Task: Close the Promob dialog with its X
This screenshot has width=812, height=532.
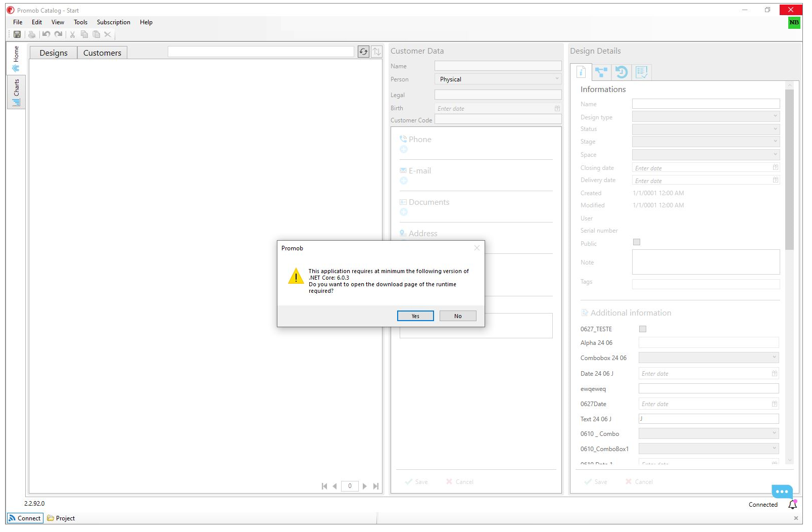Action: pos(477,248)
